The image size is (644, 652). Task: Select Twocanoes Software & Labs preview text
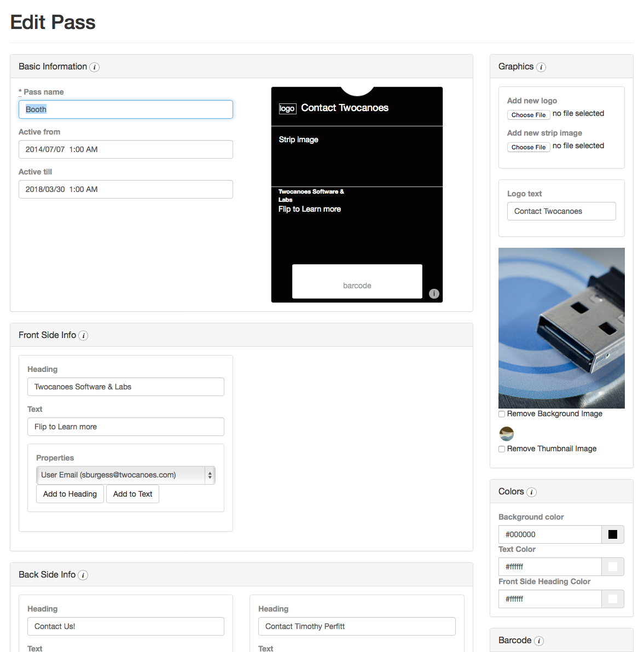click(311, 195)
